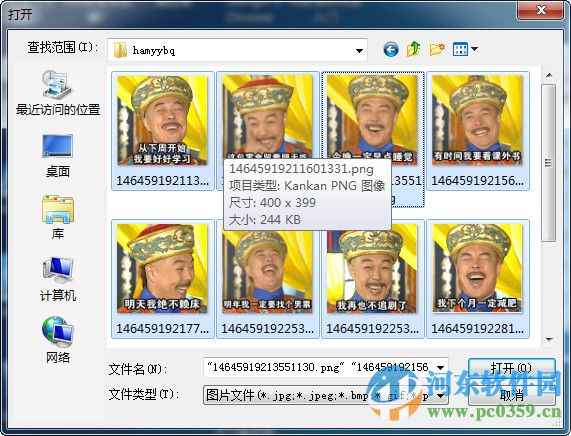Select thumbnail captioned 从下周开始我要好好学习
Viewport: 571px width, 436px height.
pyautogui.click(x=162, y=120)
